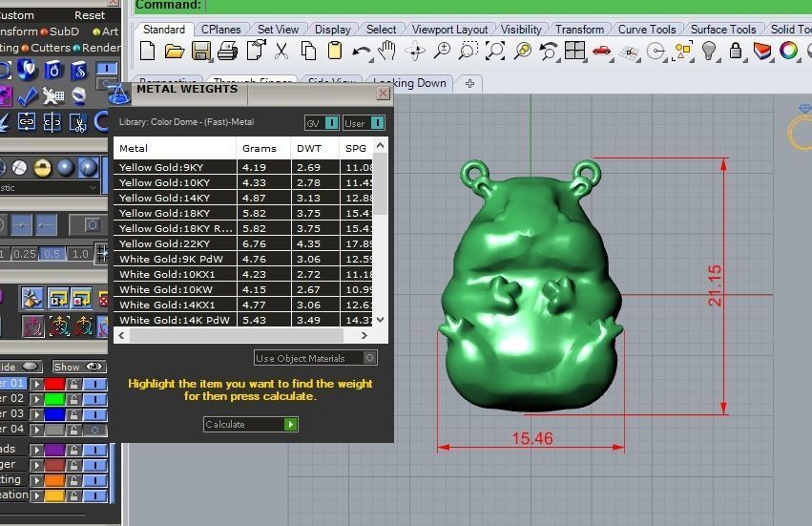
Task: Click the lightbulb hide objects icon
Action: (709, 51)
